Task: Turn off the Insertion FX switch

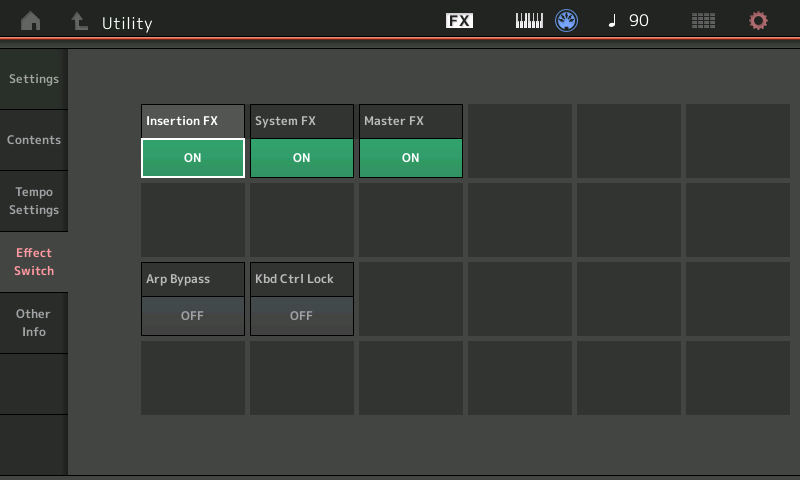Action: (193, 158)
